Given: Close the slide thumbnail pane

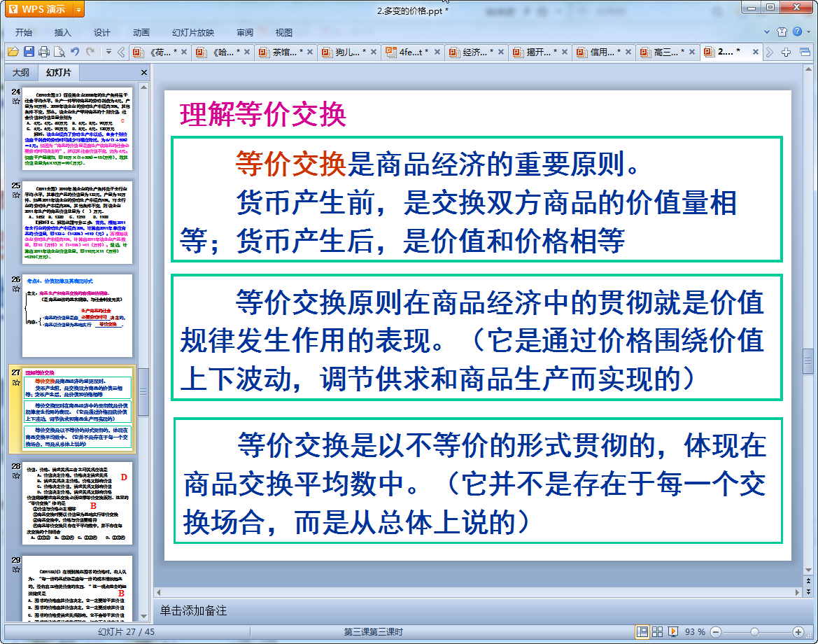Looking at the screenshot, I should coord(144,73).
